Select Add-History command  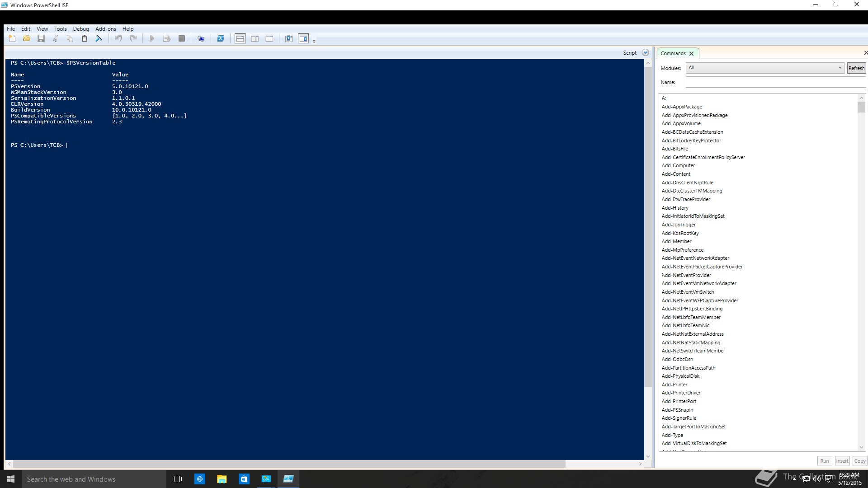(675, 208)
